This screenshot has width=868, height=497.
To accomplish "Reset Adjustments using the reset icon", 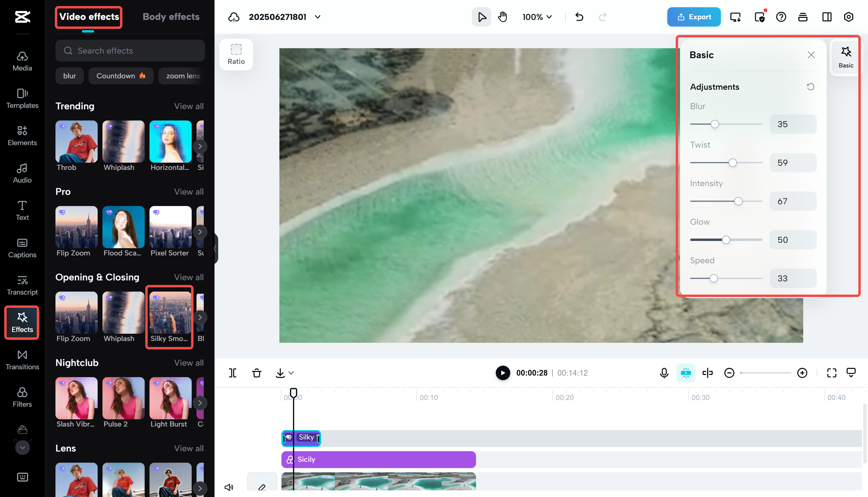I will tap(811, 87).
